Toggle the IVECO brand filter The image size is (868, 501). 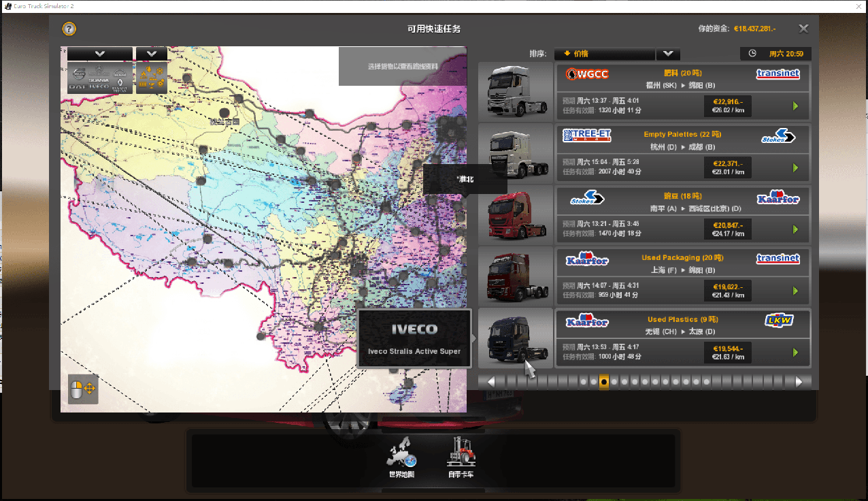coord(99,86)
